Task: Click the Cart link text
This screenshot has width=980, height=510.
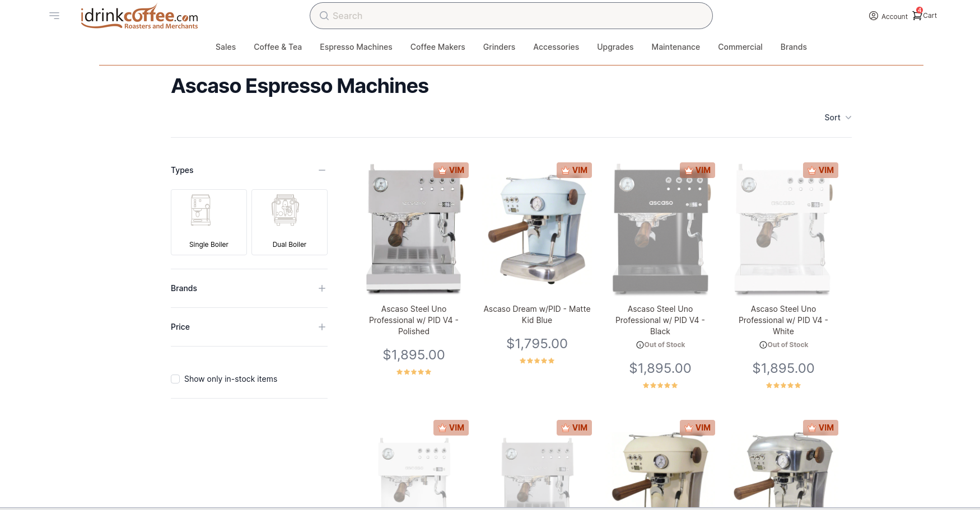Action: pyautogui.click(x=930, y=16)
